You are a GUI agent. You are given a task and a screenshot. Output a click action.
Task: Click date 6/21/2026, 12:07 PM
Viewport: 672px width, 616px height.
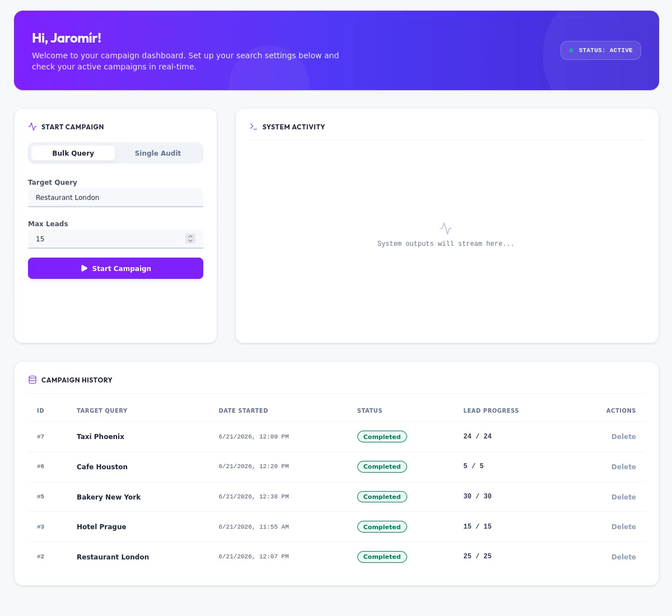[x=254, y=557]
